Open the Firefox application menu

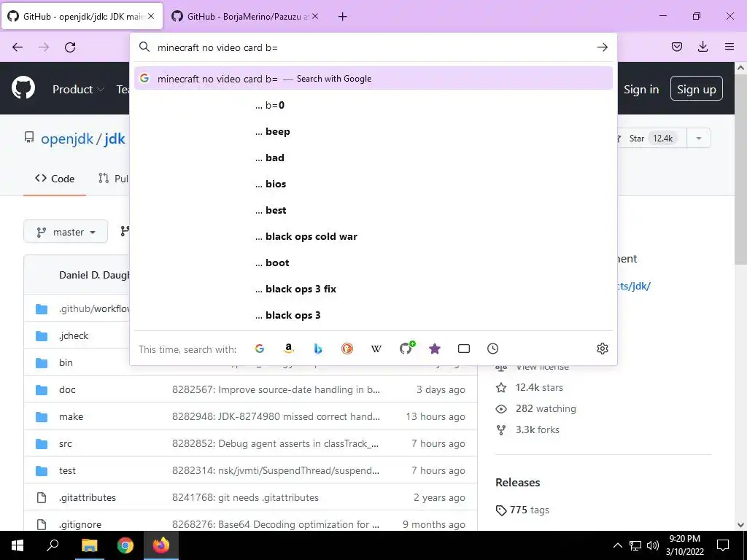point(729,47)
